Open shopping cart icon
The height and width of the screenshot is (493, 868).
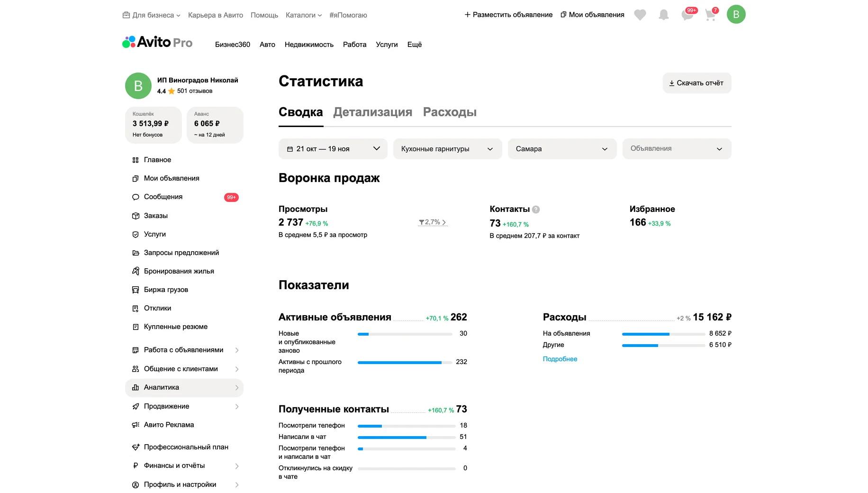tap(710, 15)
